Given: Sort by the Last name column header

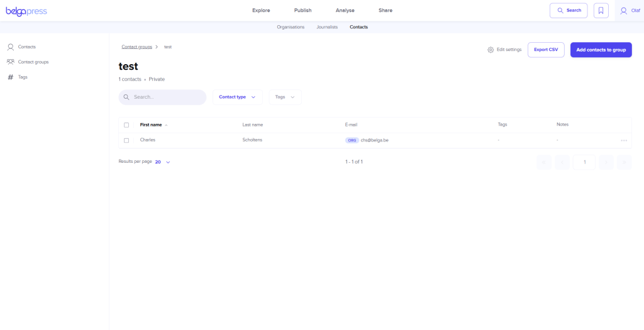Looking at the screenshot, I should (x=253, y=125).
